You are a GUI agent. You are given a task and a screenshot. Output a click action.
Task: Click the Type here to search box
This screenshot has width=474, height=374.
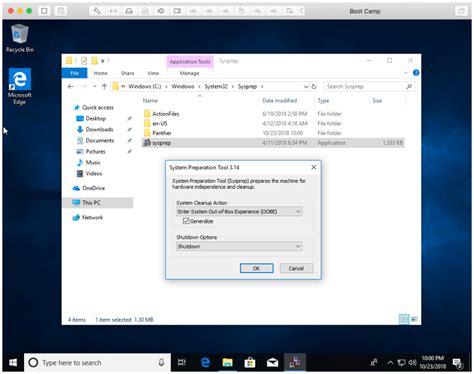point(97,362)
